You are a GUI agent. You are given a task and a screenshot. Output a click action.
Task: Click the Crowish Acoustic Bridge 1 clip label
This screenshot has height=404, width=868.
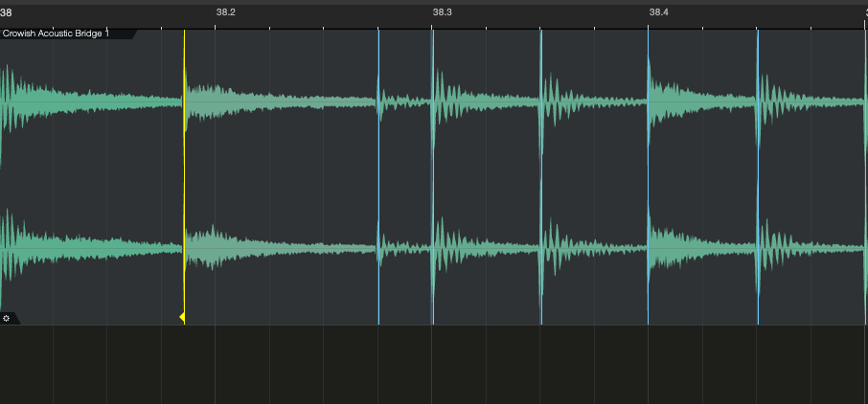click(57, 34)
